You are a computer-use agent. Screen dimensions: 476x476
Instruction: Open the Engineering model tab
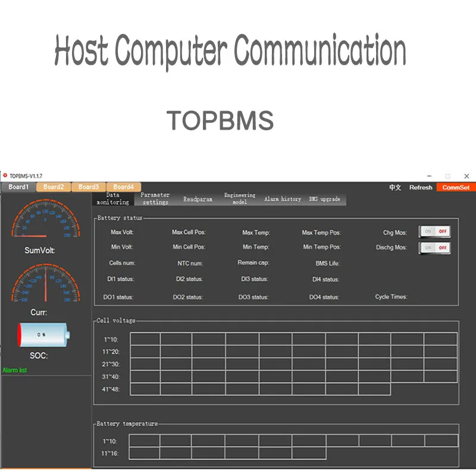[240, 199]
